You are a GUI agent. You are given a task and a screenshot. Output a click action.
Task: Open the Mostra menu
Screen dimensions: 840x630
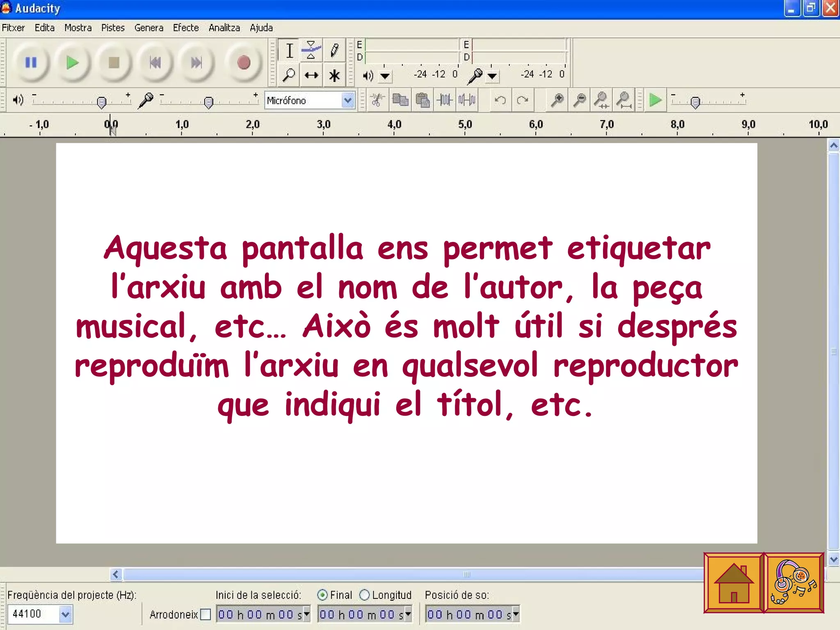click(x=78, y=27)
